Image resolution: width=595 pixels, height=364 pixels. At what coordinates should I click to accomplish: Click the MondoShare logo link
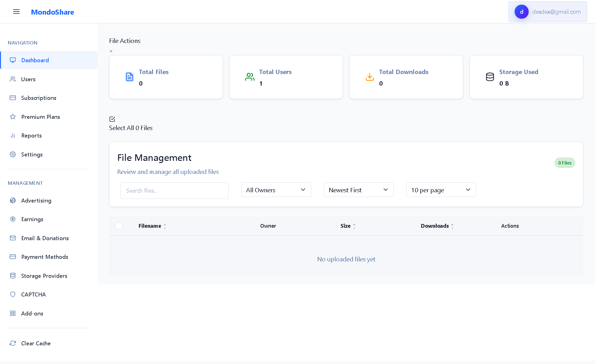click(x=52, y=12)
